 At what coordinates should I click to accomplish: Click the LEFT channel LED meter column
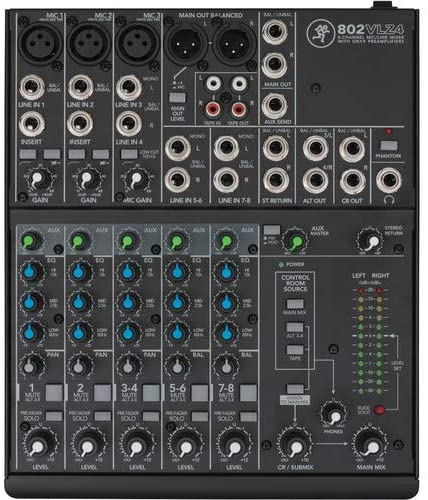coord(361,340)
